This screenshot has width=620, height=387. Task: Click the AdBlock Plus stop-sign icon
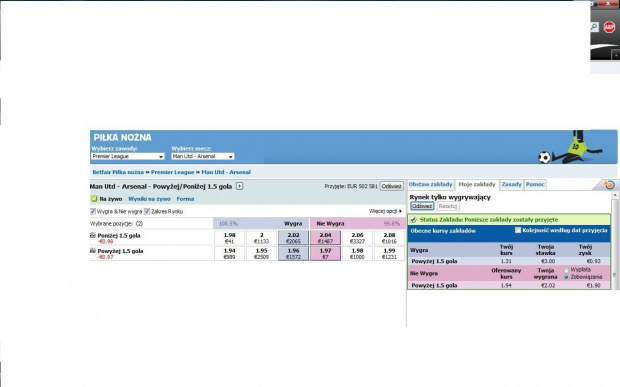tap(609, 27)
